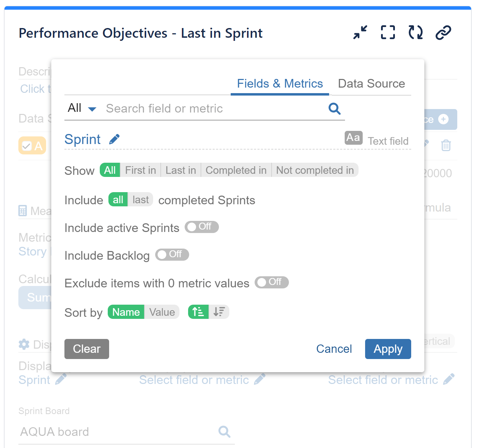Open the copy widget link icon
Viewport: 477px width, 448px height.
443,33
